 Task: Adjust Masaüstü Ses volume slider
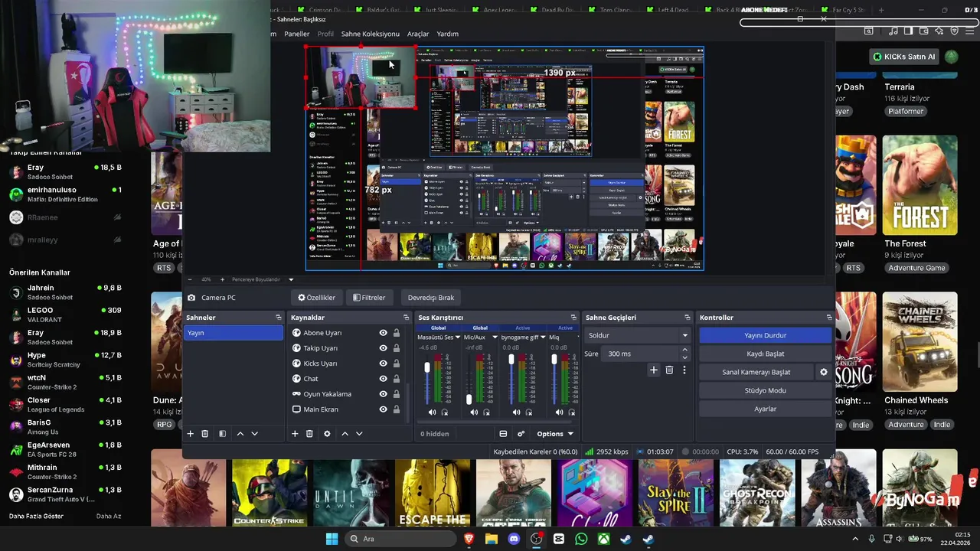coord(427,369)
